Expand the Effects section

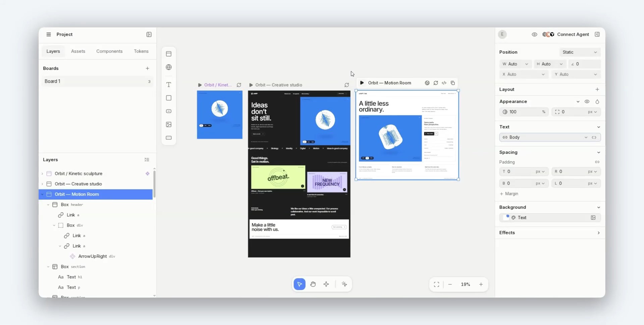point(598,233)
